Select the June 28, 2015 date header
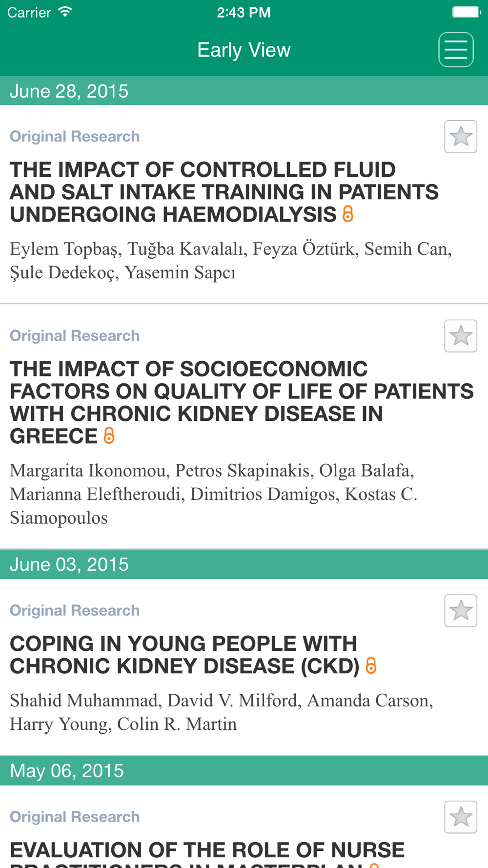The image size is (488, 868). (x=244, y=91)
